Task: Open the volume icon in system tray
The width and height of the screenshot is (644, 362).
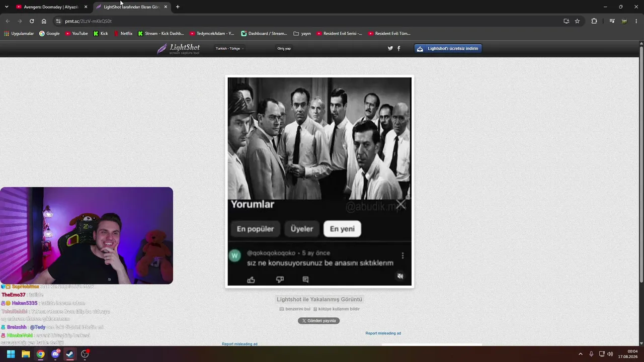Action: [610, 354]
